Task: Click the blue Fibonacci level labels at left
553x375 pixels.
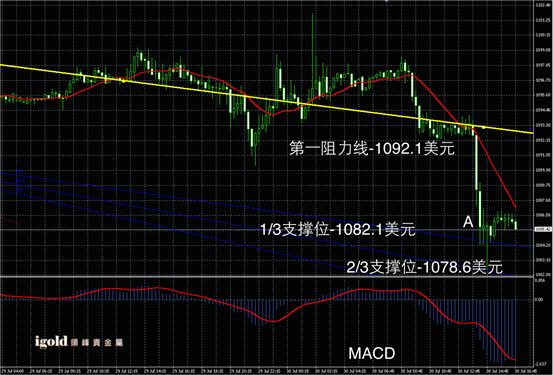Action: pos(20,180)
